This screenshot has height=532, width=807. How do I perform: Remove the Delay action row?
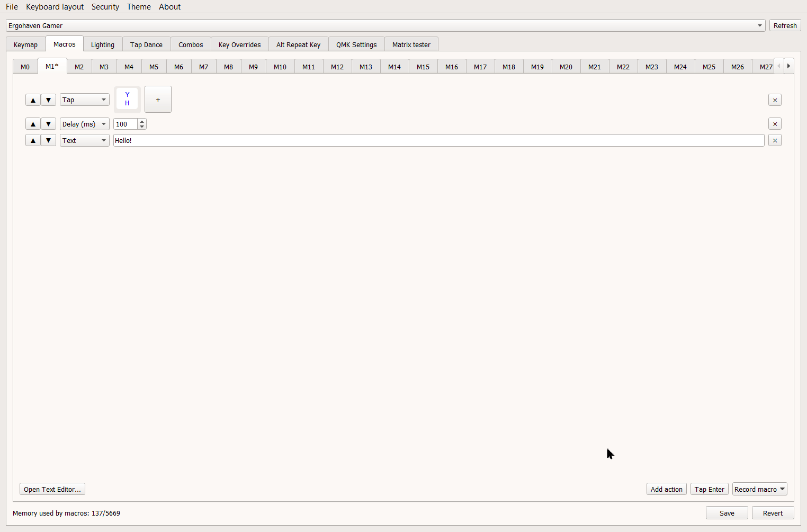[775, 124]
